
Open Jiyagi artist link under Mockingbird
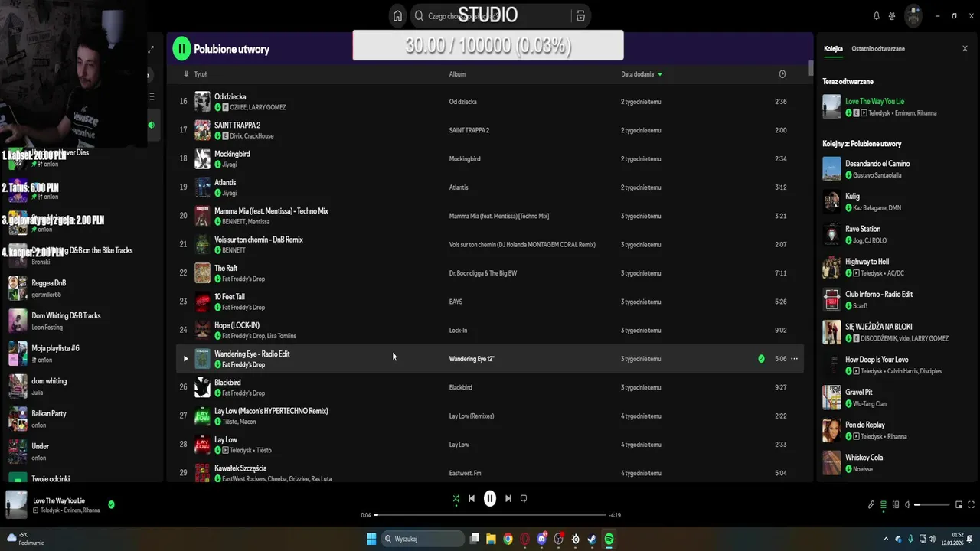coord(229,165)
